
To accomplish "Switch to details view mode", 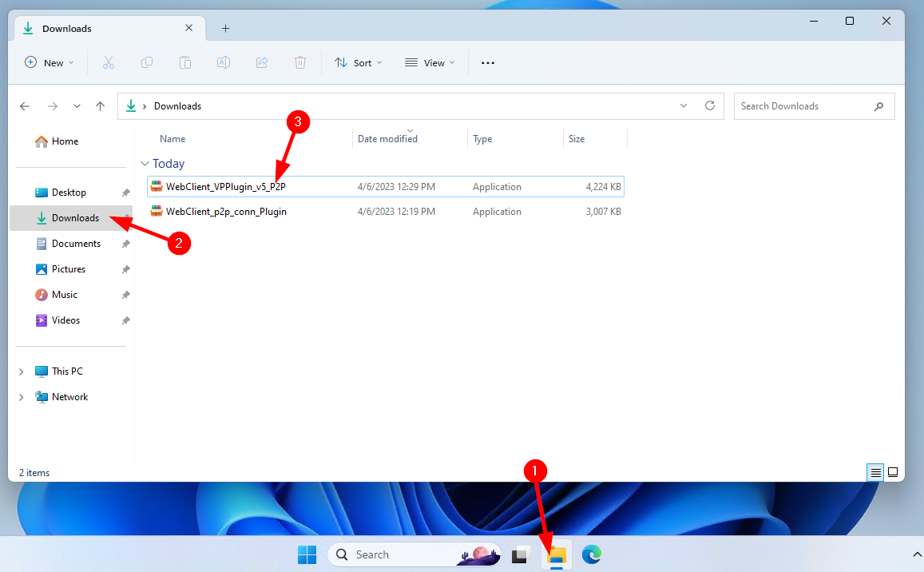I will click(x=874, y=472).
